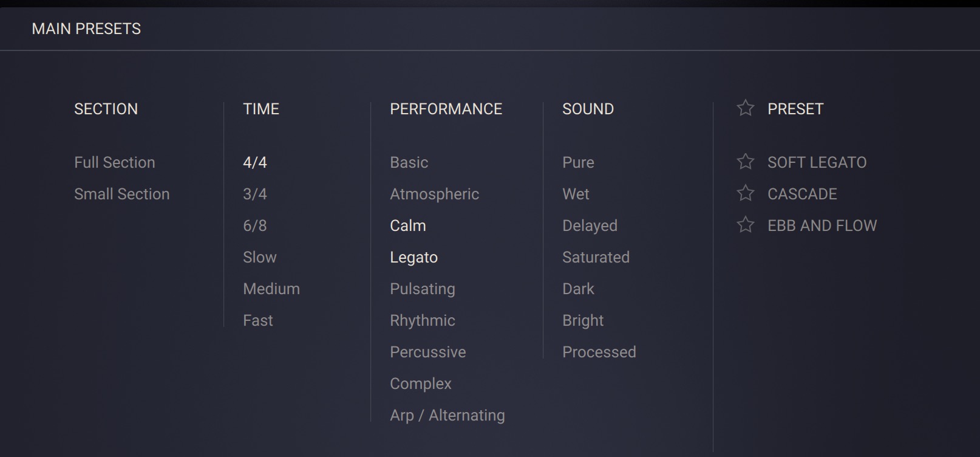Toggle the Legato performance tag

click(x=413, y=257)
